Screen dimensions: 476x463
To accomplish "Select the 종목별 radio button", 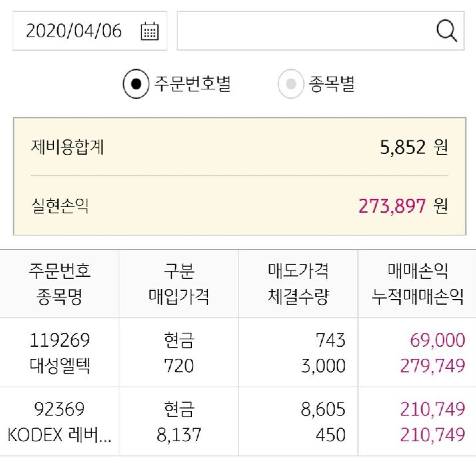I will (x=291, y=84).
